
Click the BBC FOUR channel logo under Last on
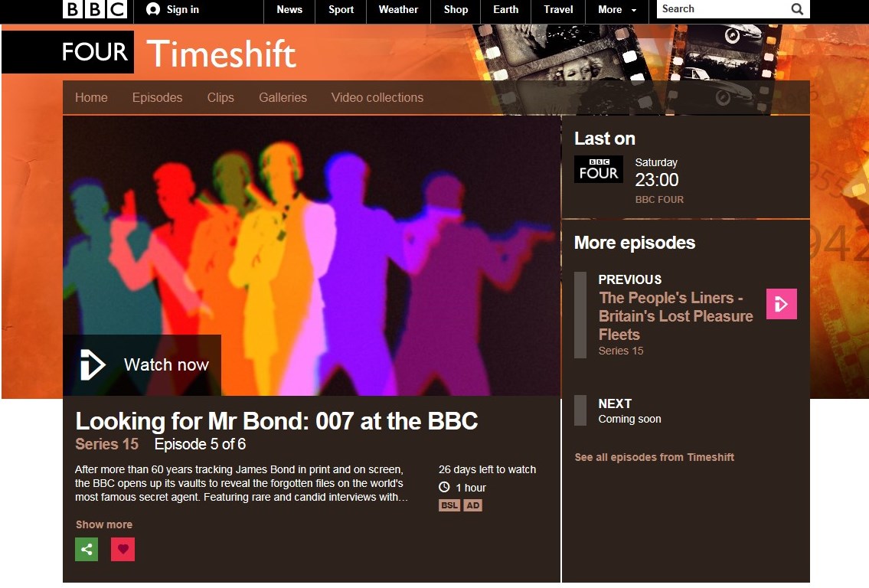[x=599, y=169]
